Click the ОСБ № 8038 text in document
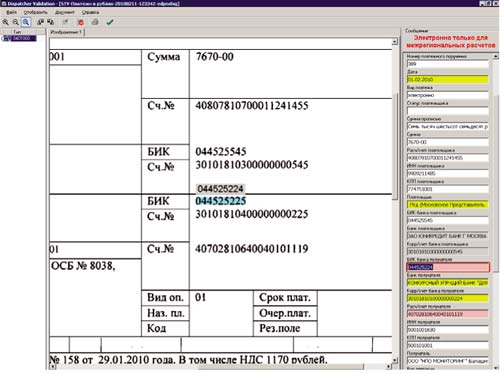This screenshot has width=500, height=374. click(x=83, y=266)
